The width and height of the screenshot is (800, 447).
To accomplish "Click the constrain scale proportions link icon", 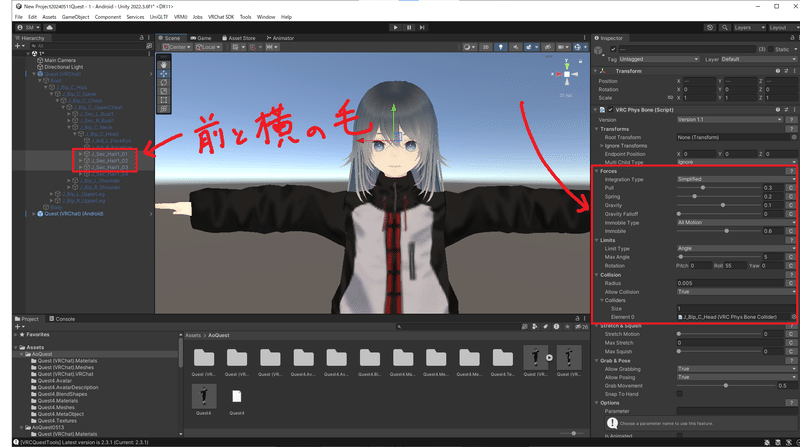I will 670,97.
